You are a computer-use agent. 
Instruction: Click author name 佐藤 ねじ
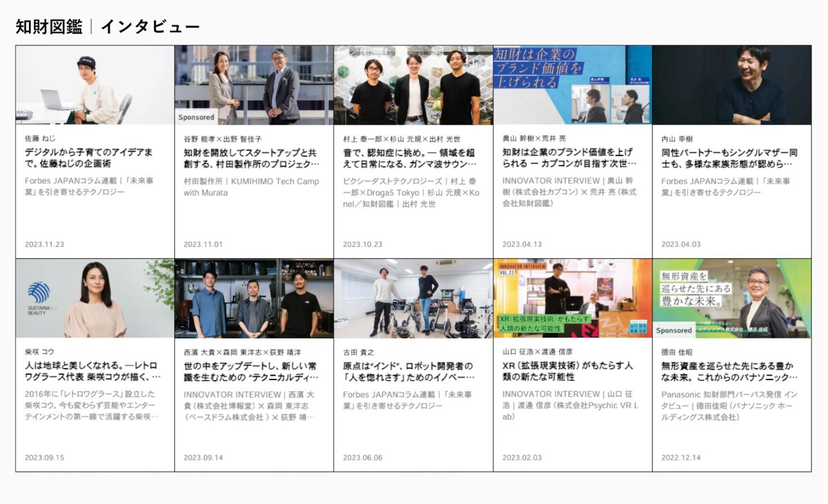coord(40,138)
